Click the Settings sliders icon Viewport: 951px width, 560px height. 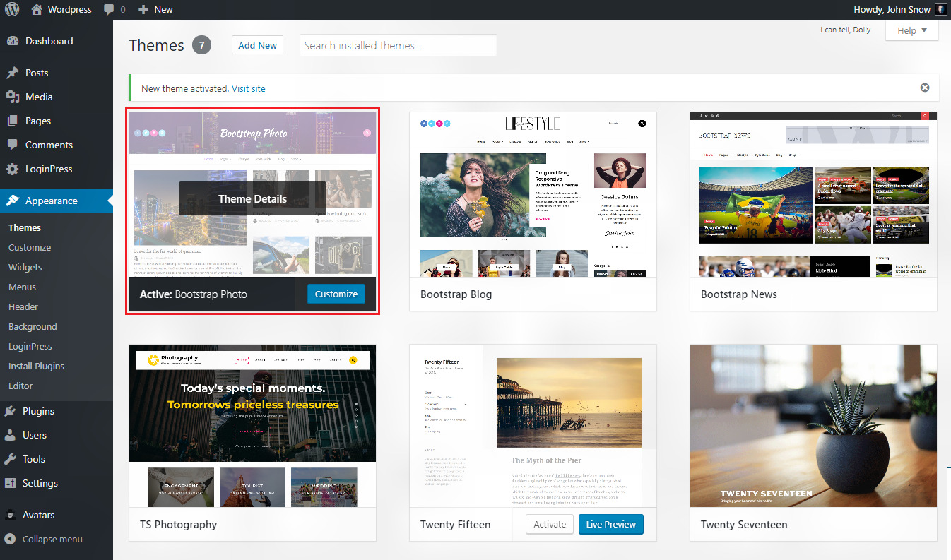pos(11,483)
